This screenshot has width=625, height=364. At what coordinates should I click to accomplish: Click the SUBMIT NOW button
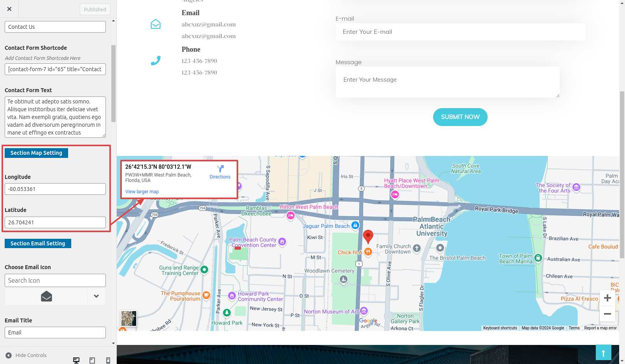coord(460,117)
